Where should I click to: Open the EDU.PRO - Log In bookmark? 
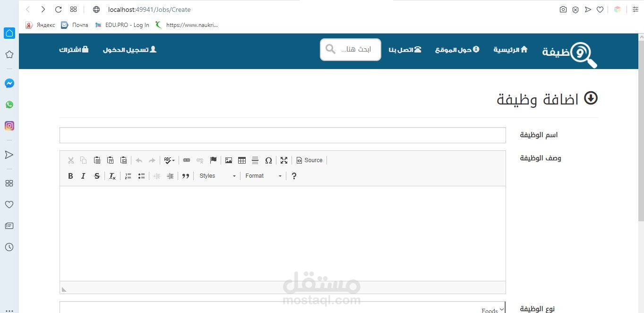[122, 25]
